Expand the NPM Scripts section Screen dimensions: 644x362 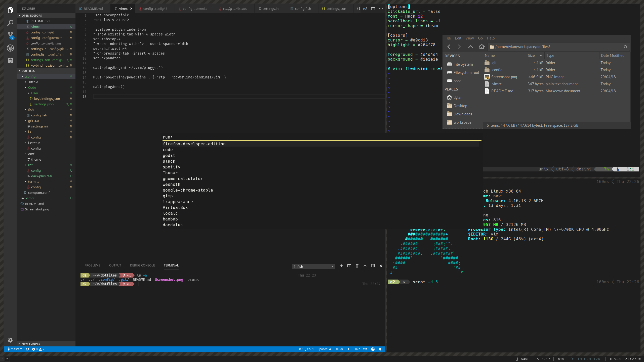click(x=31, y=343)
